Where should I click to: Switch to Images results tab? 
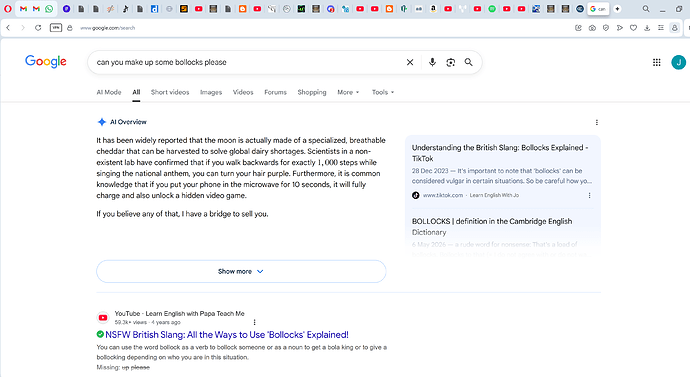[x=211, y=92]
